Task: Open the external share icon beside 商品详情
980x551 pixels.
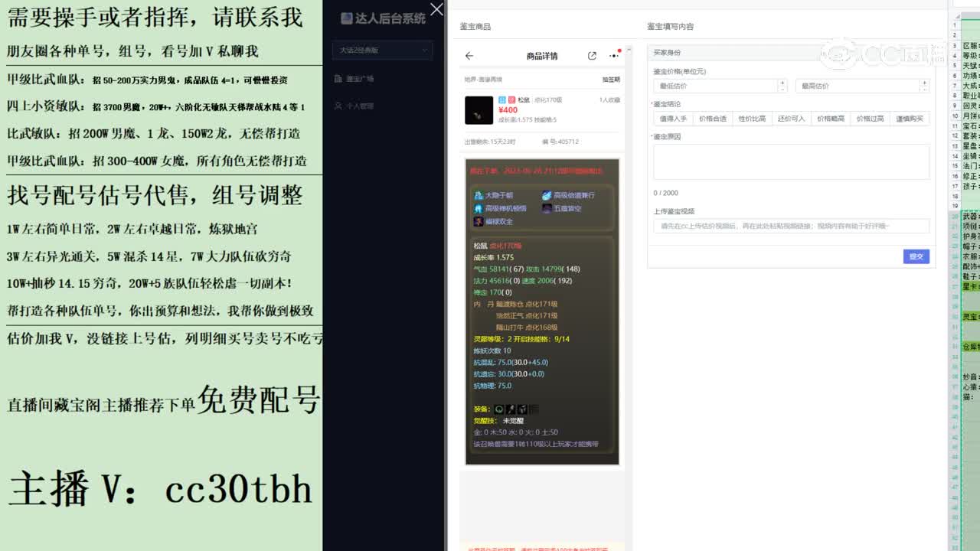Action: click(592, 56)
